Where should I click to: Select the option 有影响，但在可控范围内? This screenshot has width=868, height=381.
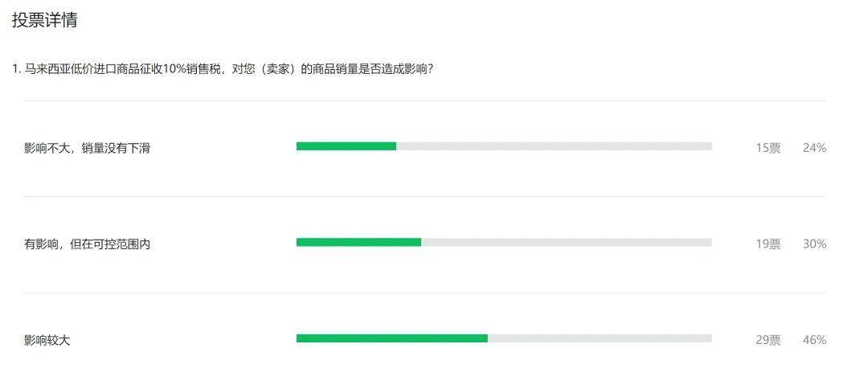coord(87,244)
